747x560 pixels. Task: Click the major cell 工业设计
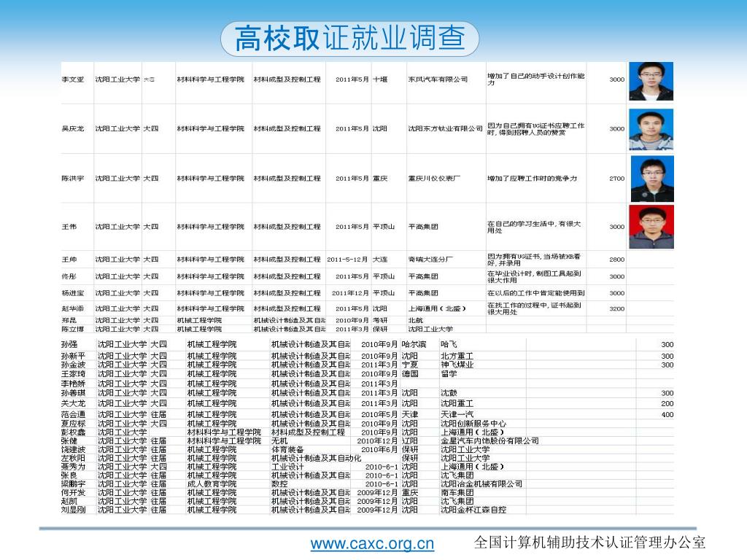[x=287, y=467]
